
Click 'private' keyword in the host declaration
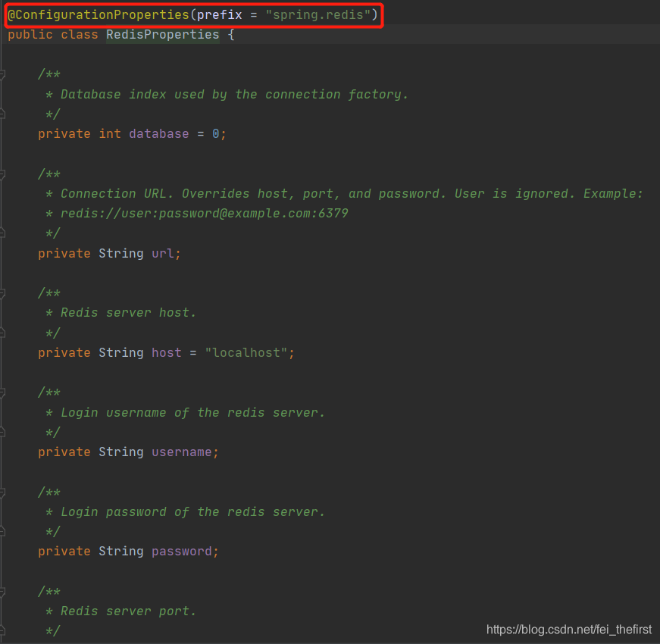64,353
